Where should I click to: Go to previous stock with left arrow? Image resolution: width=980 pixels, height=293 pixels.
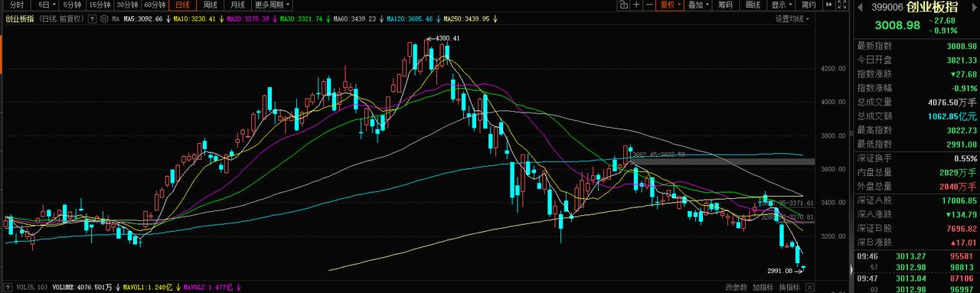[860, 8]
